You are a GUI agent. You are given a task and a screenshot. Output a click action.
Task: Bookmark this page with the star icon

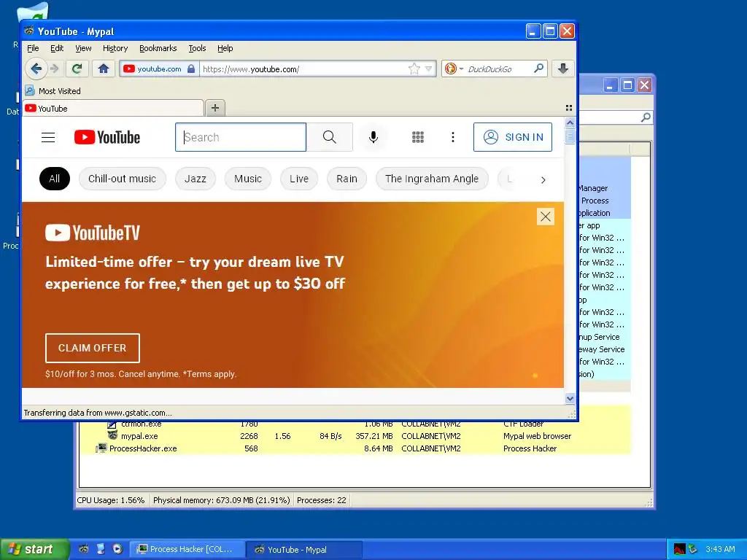[x=414, y=69]
